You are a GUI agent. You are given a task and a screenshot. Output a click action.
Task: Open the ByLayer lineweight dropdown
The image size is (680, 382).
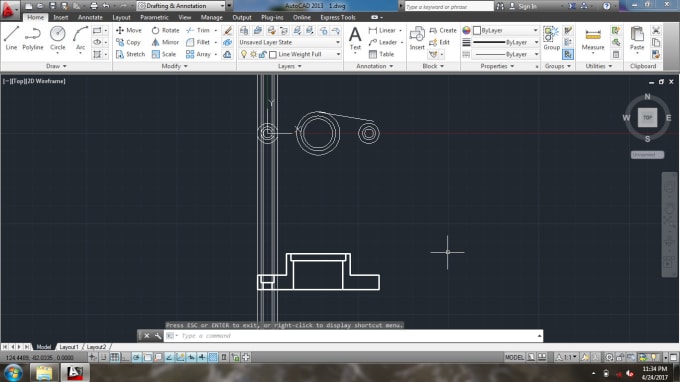(x=506, y=42)
